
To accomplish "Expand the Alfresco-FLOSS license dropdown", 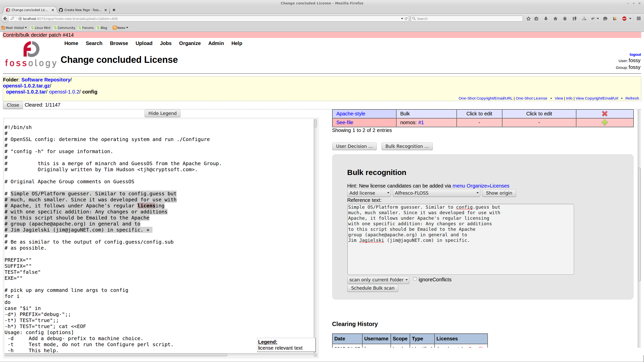I will [x=436, y=193].
